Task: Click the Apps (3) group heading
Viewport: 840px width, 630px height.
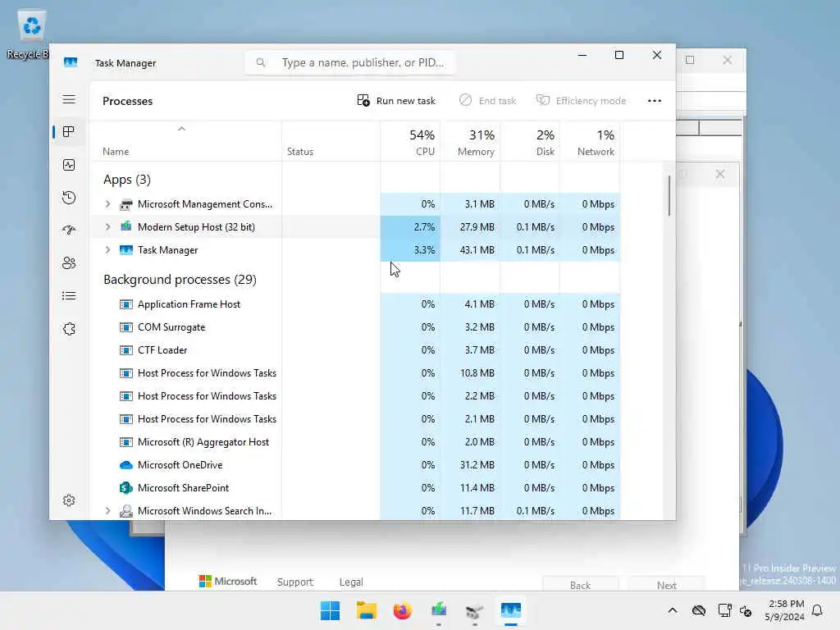Action: pyautogui.click(x=127, y=180)
